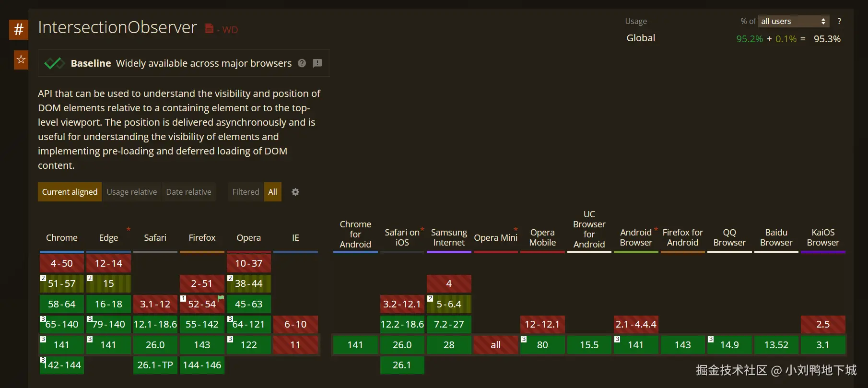Select Safari 26.1-TP cell
The width and height of the screenshot is (868, 388).
(155, 365)
